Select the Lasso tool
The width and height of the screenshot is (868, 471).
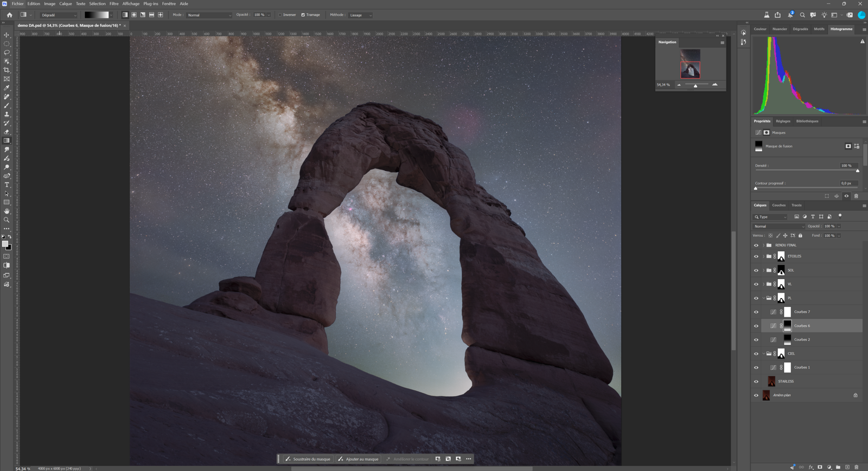point(7,53)
